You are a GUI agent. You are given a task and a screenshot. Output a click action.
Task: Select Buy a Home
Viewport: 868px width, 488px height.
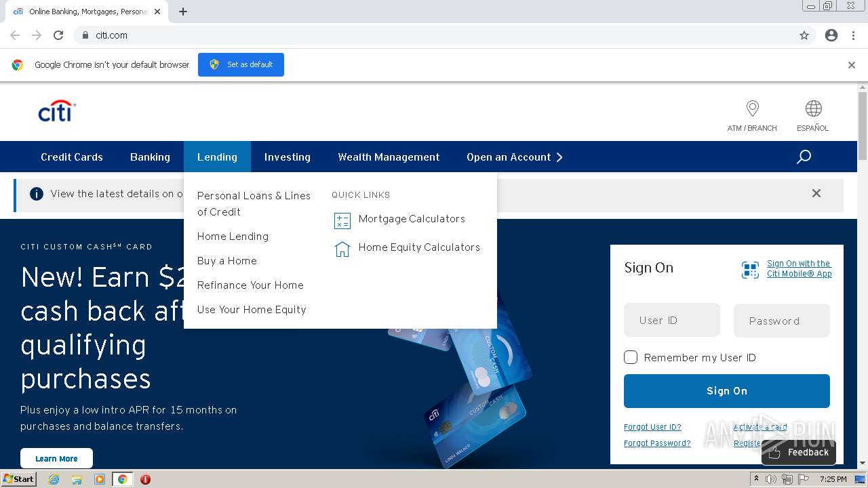tap(227, 260)
